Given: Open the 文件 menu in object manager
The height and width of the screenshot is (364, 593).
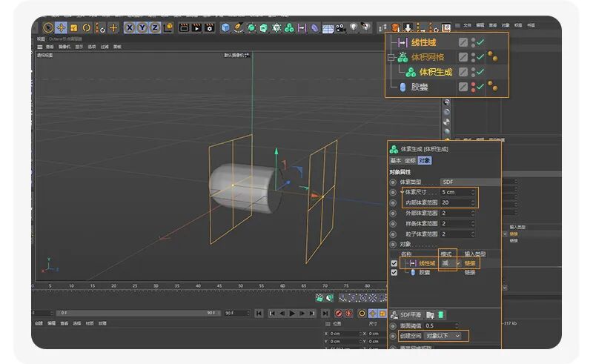Looking at the screenshot, I should pyautogui.click(x=467, y=25).
